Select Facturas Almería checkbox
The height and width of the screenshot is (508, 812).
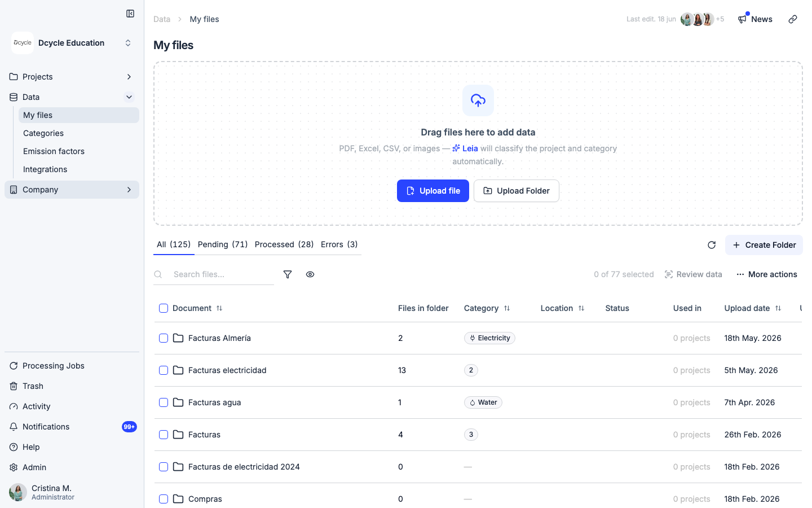164,338
